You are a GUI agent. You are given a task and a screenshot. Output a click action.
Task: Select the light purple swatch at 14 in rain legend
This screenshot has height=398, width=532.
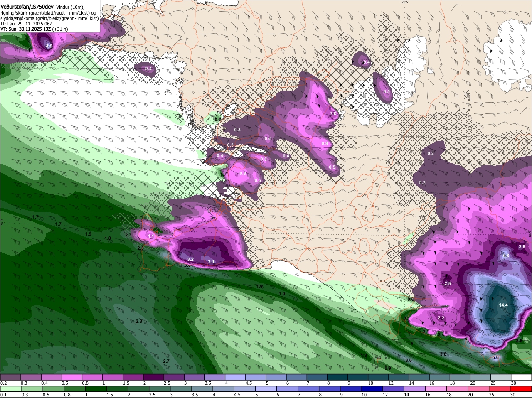tap(414, 389)
